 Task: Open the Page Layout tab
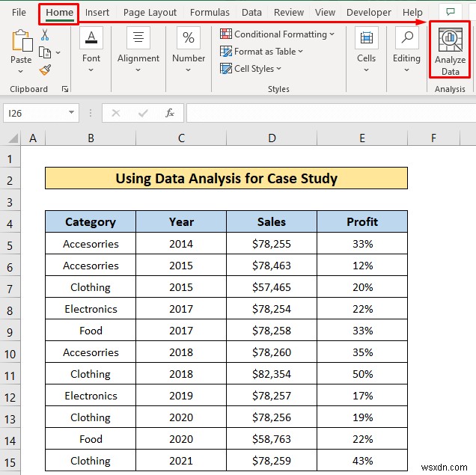pyautogui.click(x=150, y=13)
